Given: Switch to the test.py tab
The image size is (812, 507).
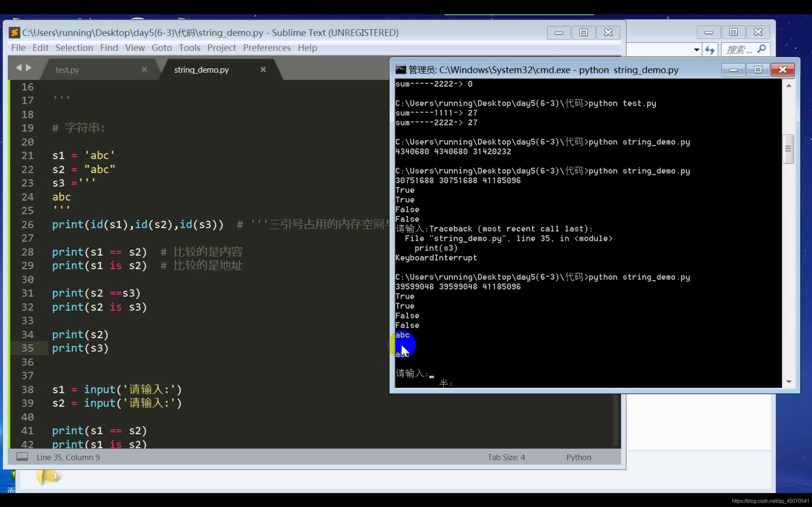Looking at the screenshot, I should point(67,70).
